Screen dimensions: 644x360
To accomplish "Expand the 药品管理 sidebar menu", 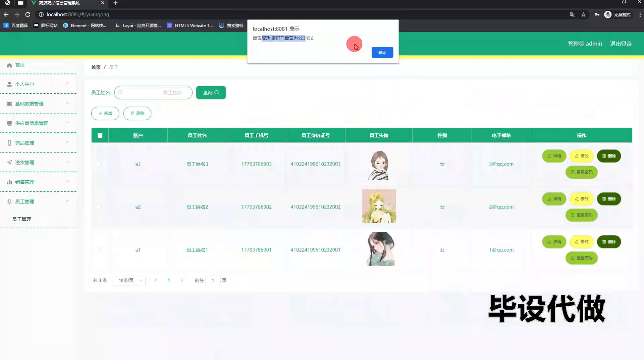I will click(38, 143).
